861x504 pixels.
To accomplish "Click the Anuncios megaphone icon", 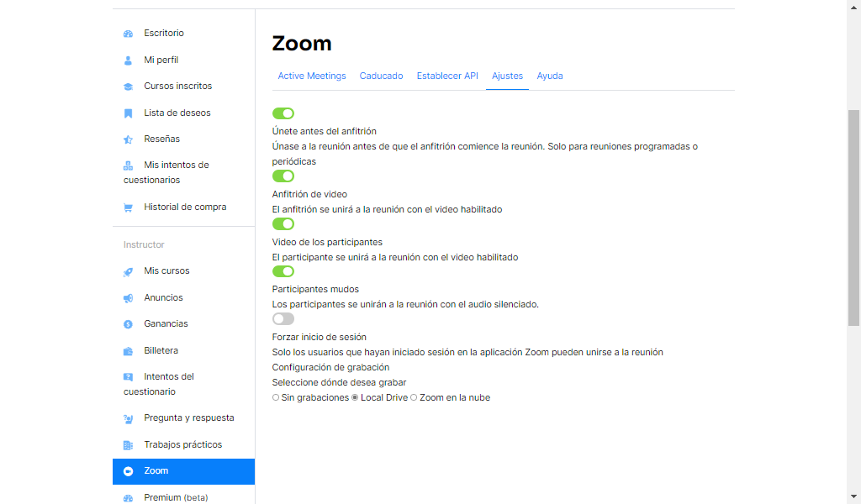I will 128,298.
